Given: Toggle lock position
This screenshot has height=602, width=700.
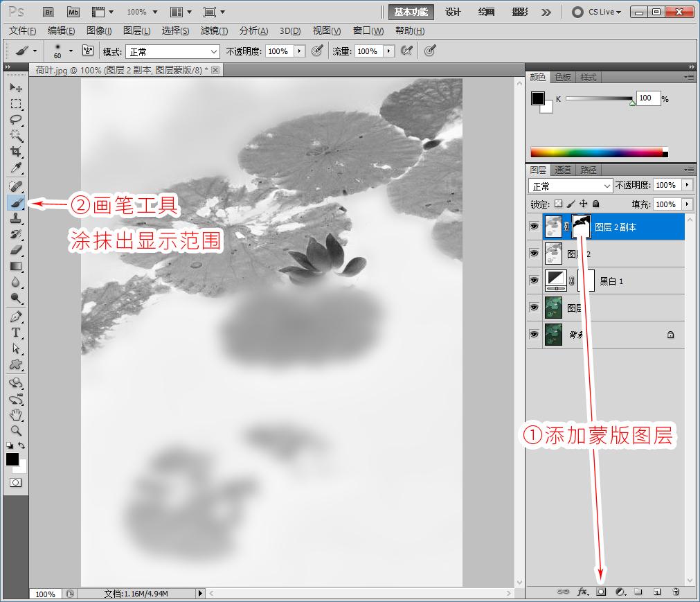Looking at the screenshot, I should [x=584, y=204].
